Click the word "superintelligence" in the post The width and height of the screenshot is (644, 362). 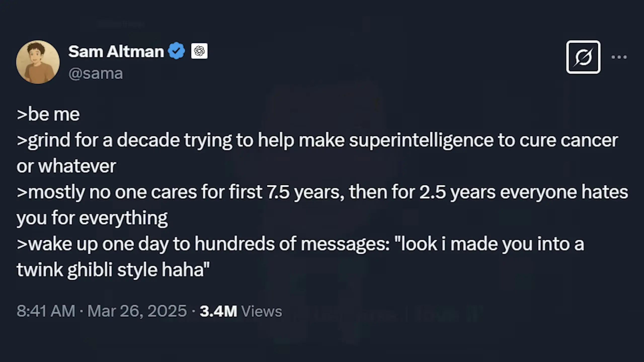pos(421,140)
